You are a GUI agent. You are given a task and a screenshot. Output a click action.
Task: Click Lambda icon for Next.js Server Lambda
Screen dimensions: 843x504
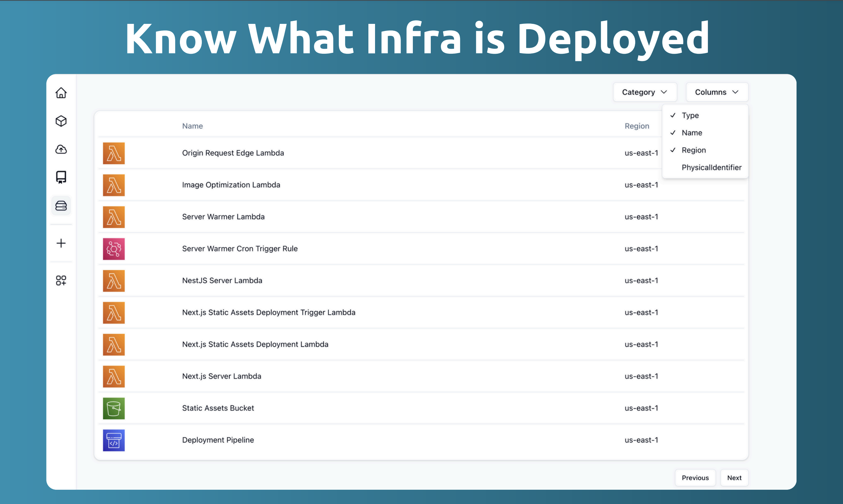114,377
